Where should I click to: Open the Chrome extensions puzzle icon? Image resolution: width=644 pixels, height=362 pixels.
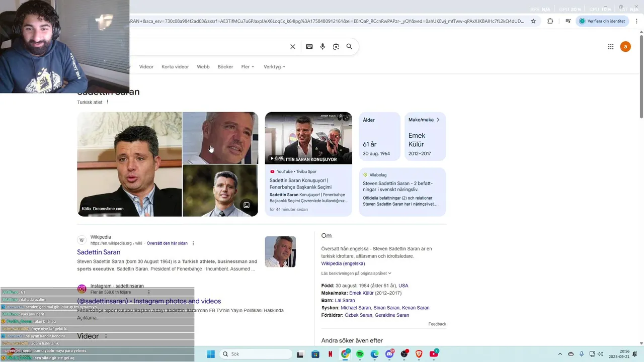click(x=550, y=21)
